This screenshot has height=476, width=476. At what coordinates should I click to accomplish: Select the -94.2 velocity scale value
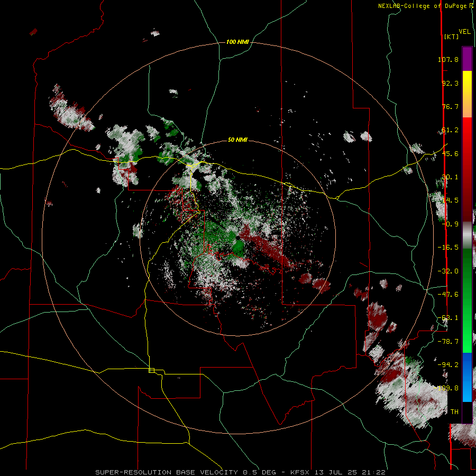448,364
